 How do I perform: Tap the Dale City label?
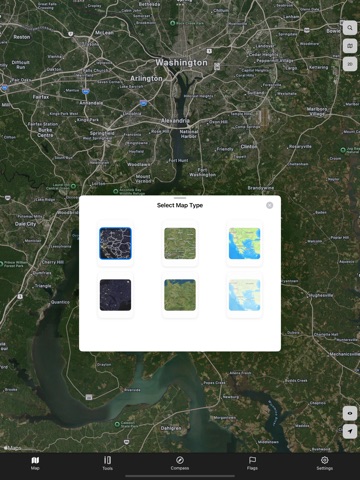coord(25,224)
